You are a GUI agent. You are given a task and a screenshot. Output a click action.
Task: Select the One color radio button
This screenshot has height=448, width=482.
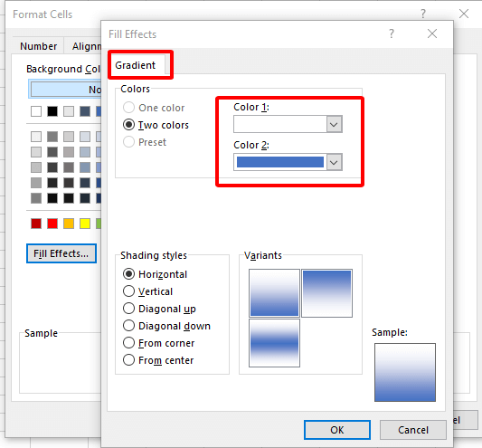tap(128, 108)
